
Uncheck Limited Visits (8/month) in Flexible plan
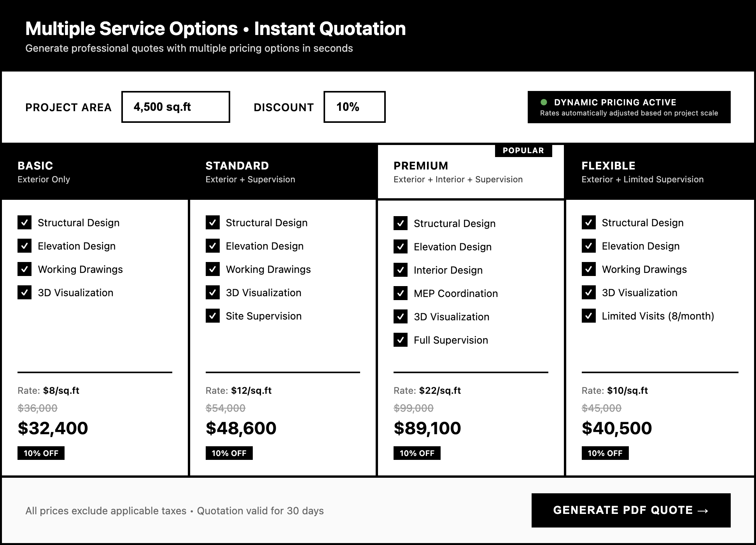[589, 316]
